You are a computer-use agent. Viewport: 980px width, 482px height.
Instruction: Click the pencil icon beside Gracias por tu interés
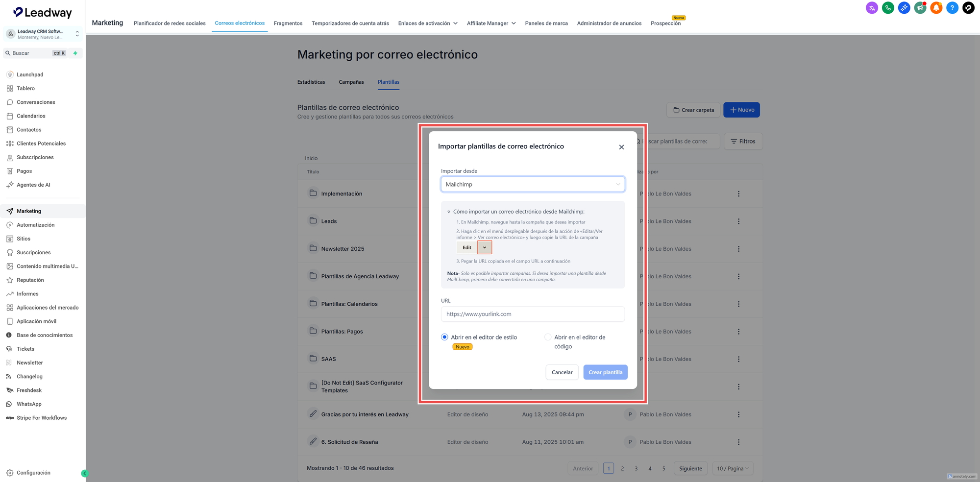[313, 413]
